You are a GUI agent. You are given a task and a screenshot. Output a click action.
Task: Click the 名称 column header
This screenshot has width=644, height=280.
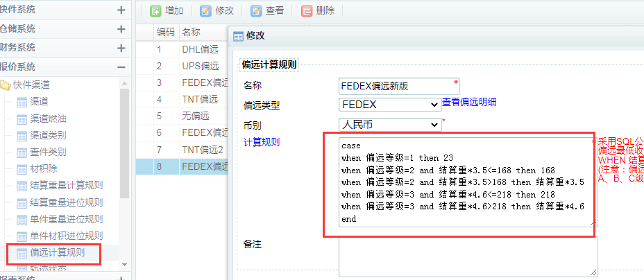204,33
